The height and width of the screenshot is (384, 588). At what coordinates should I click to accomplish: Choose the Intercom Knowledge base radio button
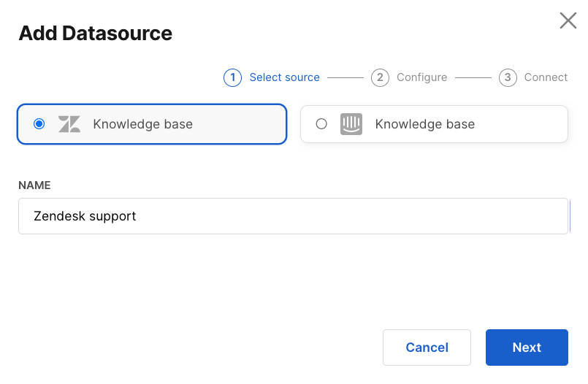[321, 124]
